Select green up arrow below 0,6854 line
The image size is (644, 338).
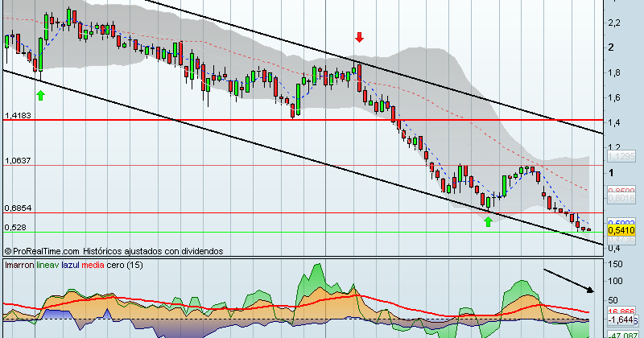[x=488, y=222]
